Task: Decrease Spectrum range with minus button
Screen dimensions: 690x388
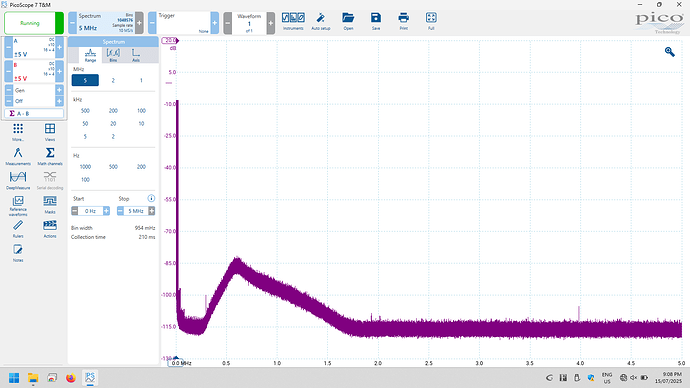Action: (x=73, y=23)
